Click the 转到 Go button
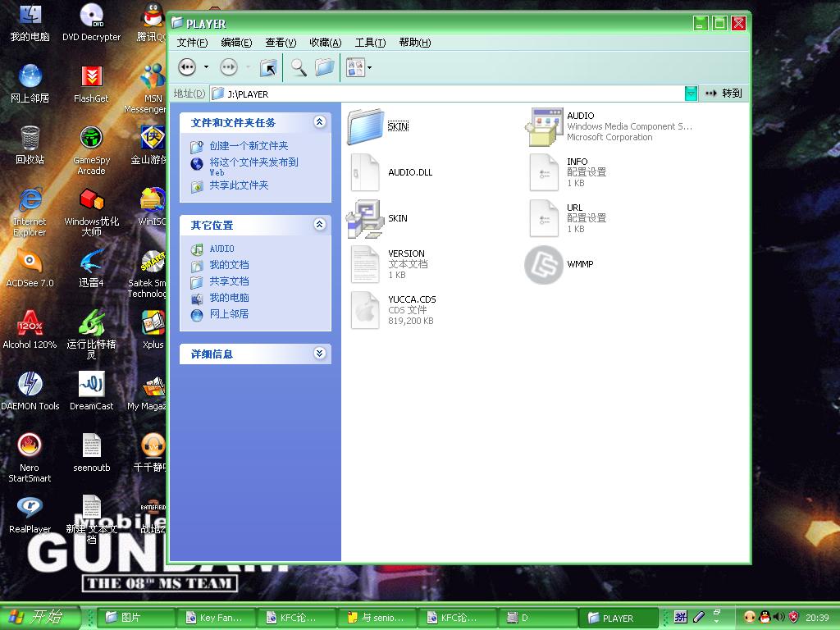The height and width of the screenshot is (630, 840). click(x=724, y=94)
